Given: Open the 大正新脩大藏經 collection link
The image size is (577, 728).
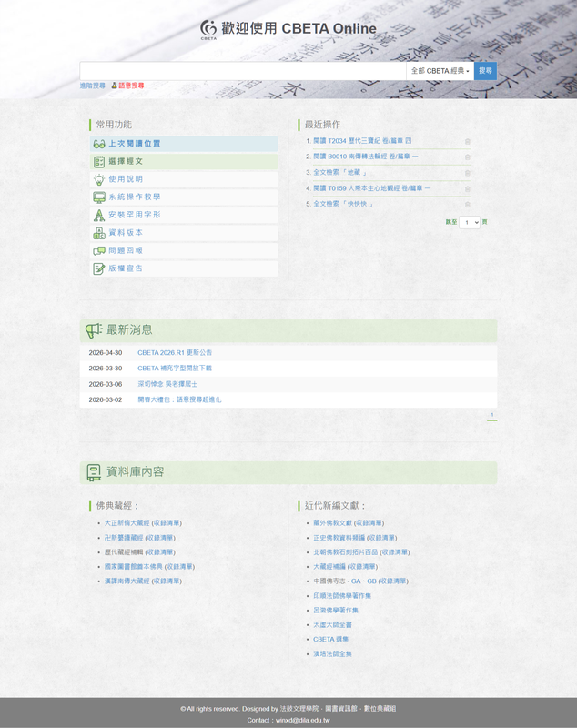Looking at the screenshot, I should (x=127, y=522).
